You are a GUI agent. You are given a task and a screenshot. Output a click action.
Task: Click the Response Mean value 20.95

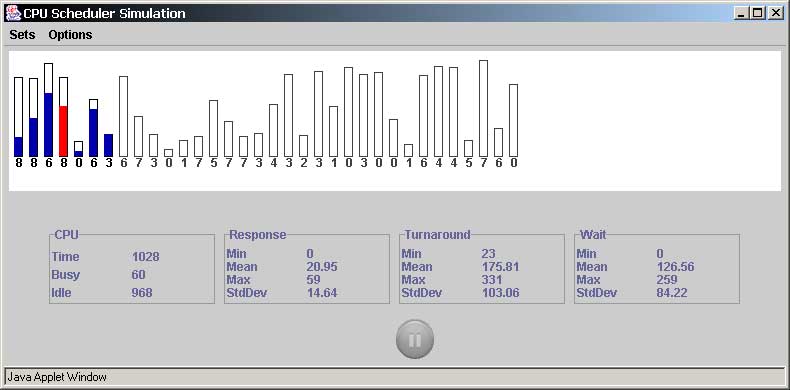click(x=322, y=267)
